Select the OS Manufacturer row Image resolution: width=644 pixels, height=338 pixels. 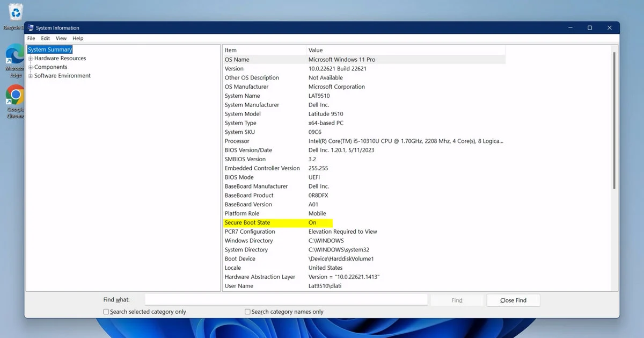[x=364, y=87]
